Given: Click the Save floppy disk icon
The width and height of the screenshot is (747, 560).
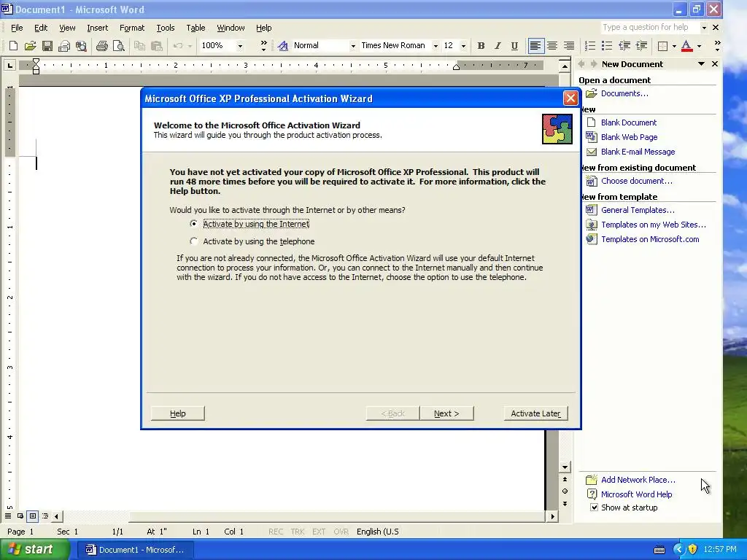Looking at the screenshot, I should point(47,46).
